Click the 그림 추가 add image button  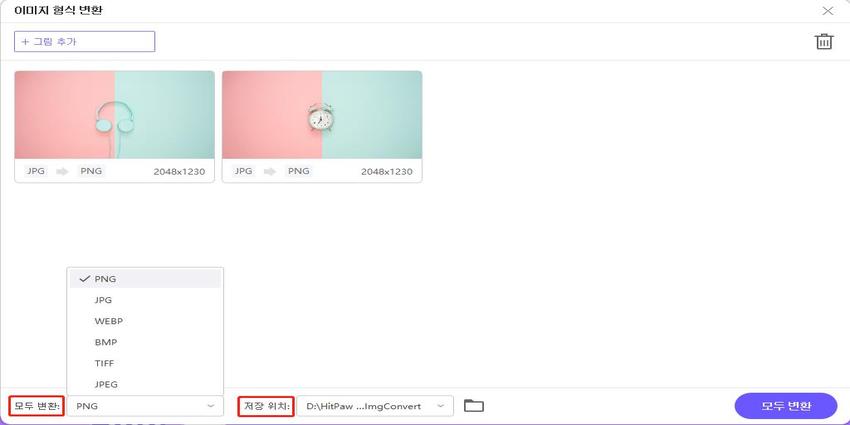(84, 41)
